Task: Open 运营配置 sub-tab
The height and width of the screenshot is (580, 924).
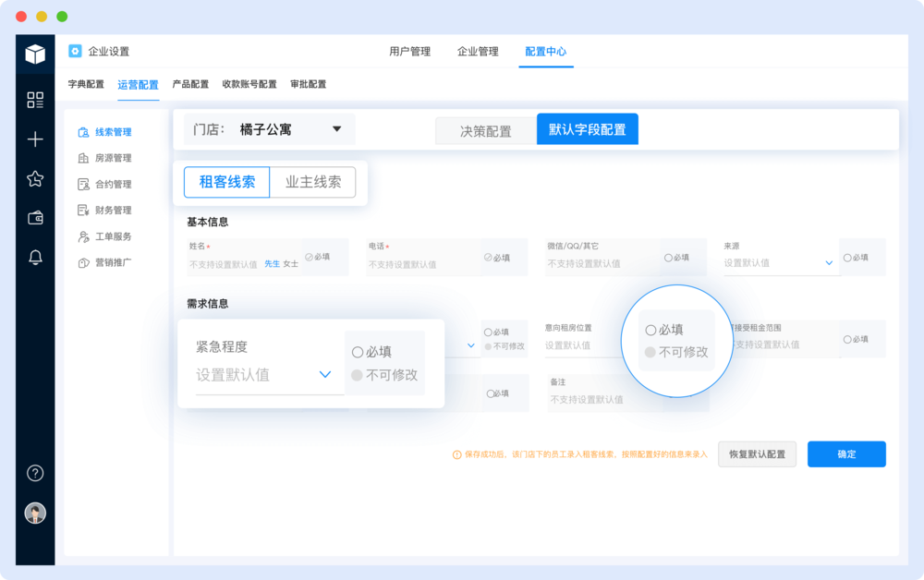Action: pos(138,85)
